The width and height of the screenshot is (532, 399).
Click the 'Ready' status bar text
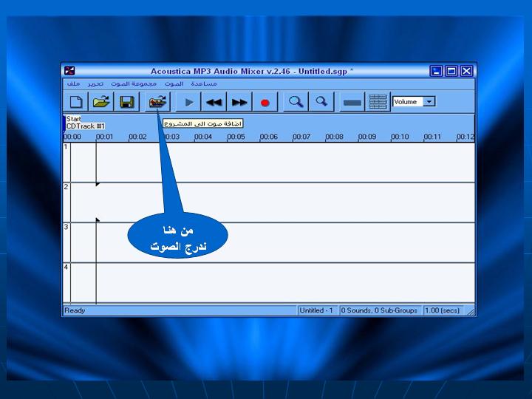click(x=75, y=310)
